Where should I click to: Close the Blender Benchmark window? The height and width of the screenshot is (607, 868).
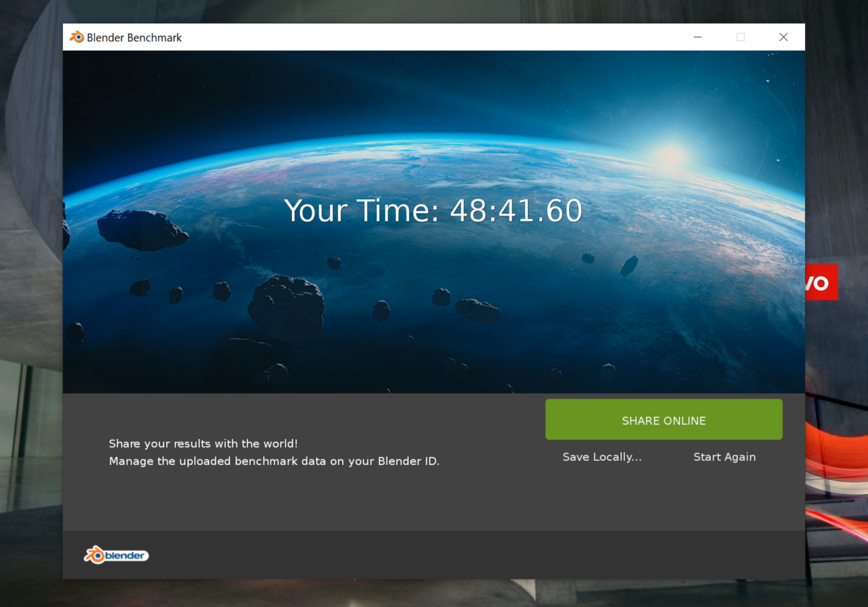coord(783,37)
